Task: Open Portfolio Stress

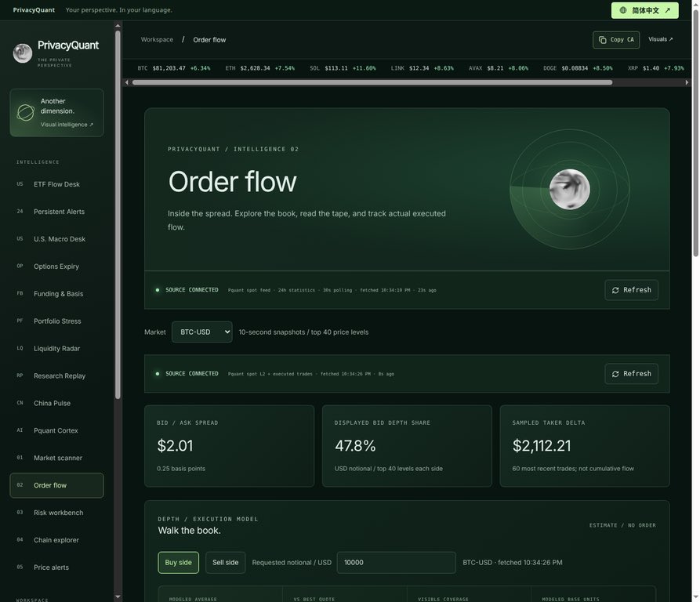Action: point(56,321)
